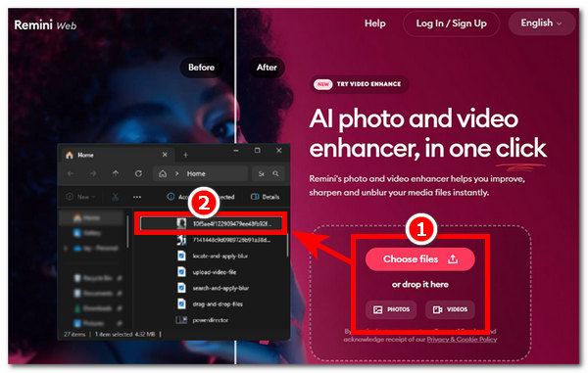The height and width of the screenshot is (373, 588).
Task: Click the drag-and-drop-files file icon
Action: (181, 304)
